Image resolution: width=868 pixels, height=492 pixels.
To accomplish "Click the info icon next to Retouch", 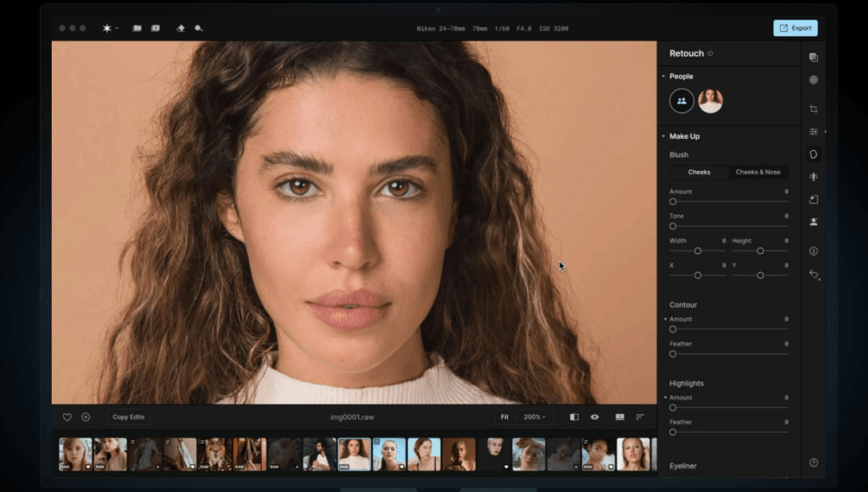I will click(710, 53).
